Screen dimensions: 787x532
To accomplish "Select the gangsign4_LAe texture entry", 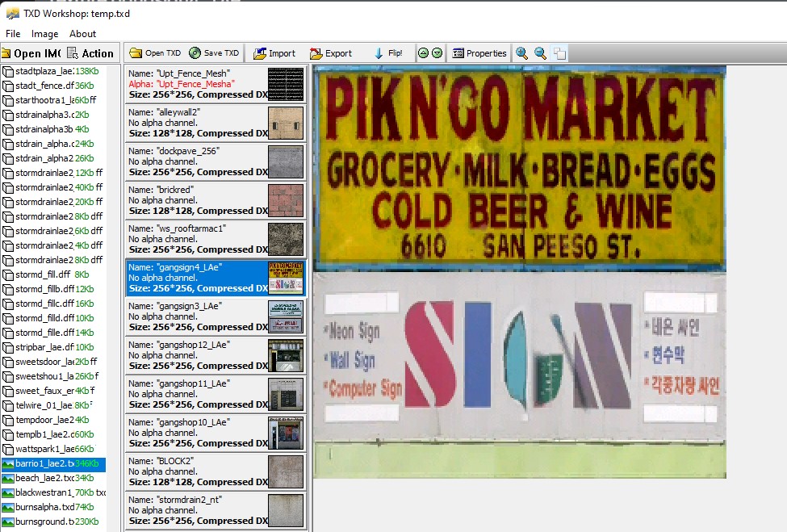I will pos(216,278).
